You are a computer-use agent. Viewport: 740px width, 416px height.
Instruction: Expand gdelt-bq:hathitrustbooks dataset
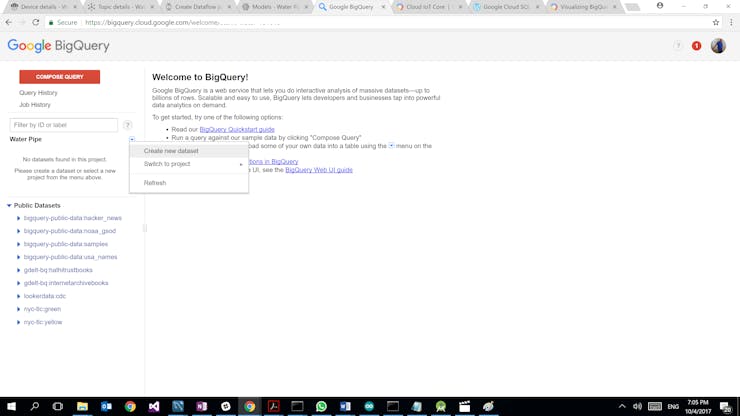click(18, 270)
